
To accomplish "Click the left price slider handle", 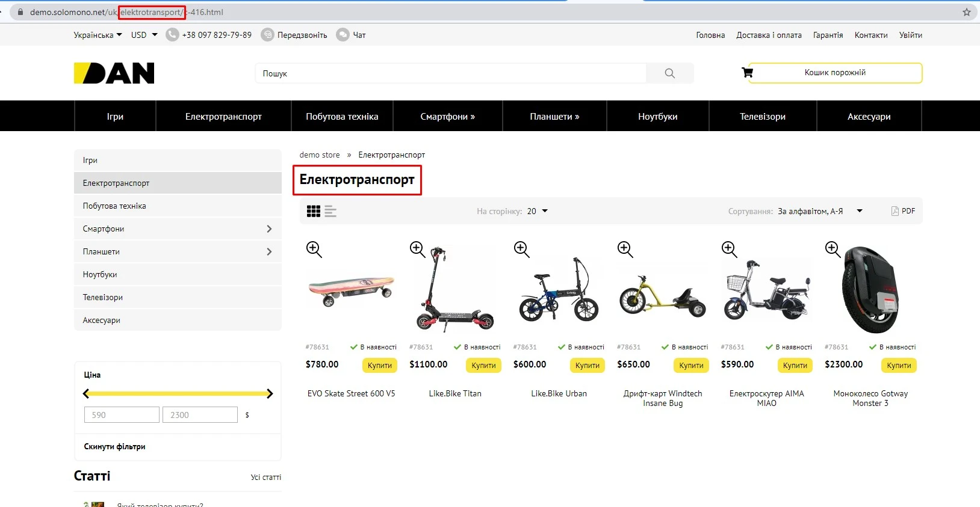I will coord(86,393).
